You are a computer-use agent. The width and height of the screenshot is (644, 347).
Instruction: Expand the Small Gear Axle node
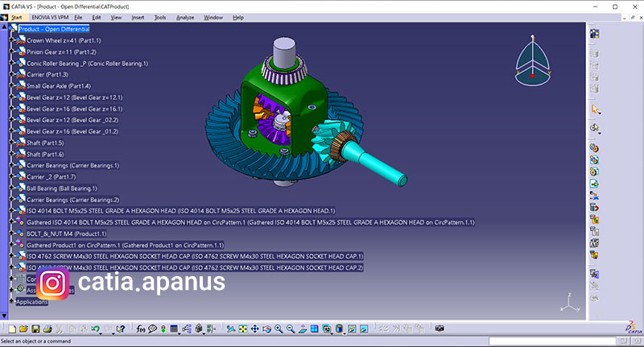(x=12, y=86)
